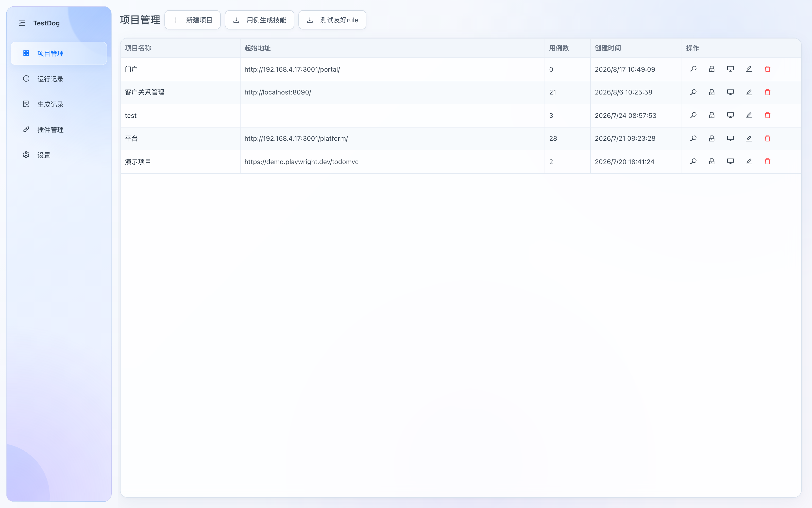The height and width of the screenshot is (508, 812).
Task: Click the search icon for 平台 row
Action: coord(693,138)
